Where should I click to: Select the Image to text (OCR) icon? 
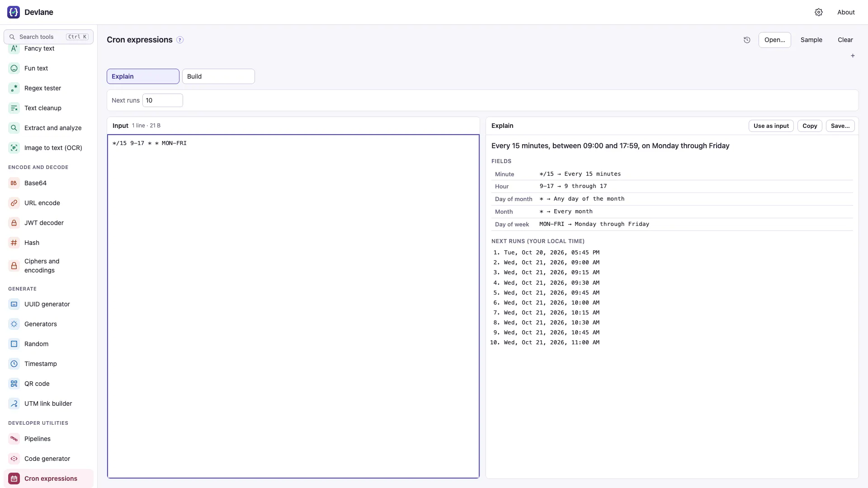(14, 148)
